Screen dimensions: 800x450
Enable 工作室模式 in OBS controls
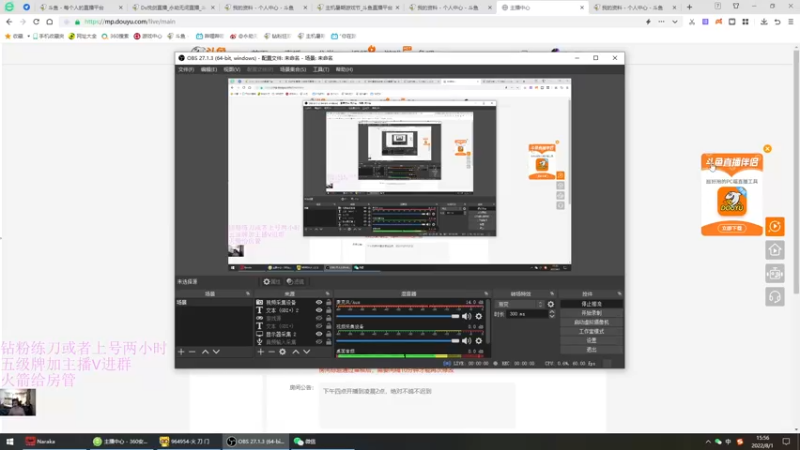pos(591,332)
